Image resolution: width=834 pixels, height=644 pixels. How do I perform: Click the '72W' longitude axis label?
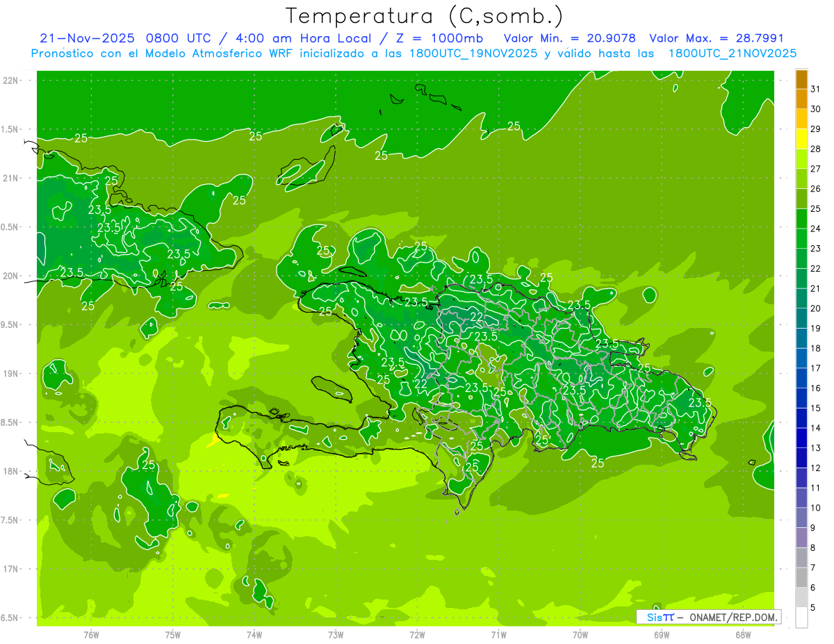[x=417, y=635]
